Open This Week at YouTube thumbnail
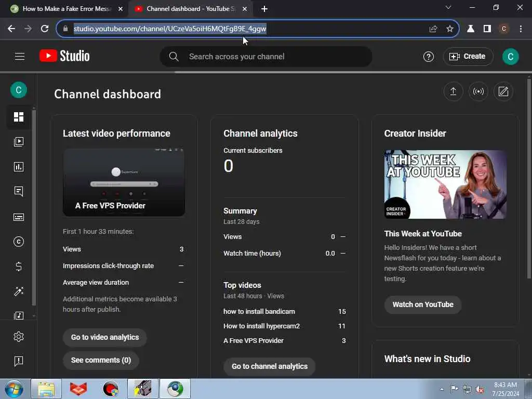This screenshot has height=399, width=532. pos(445,184)
